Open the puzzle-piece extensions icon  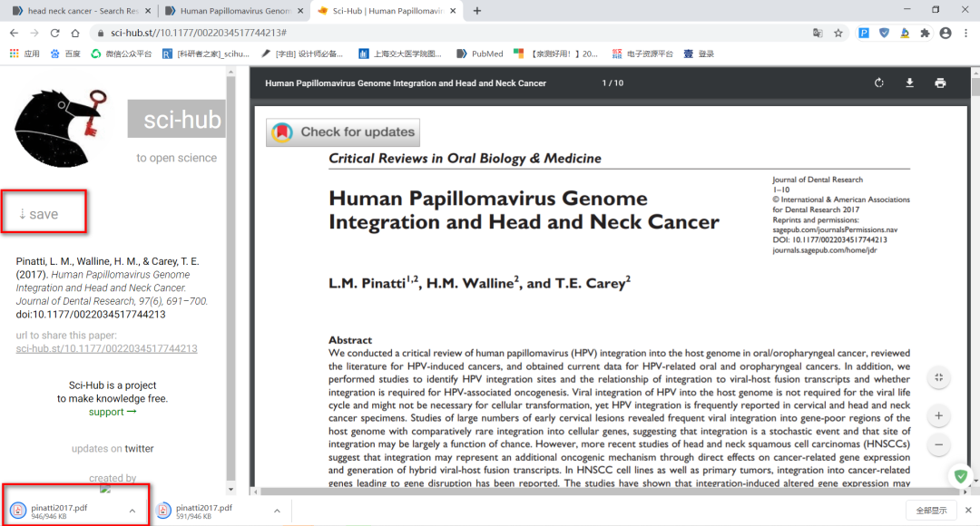coord(925,33)
